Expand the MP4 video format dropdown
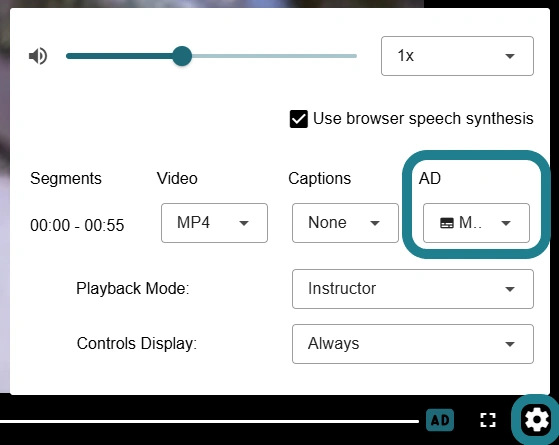Screen dimensions: 559x445 click(x=214, y=223)
